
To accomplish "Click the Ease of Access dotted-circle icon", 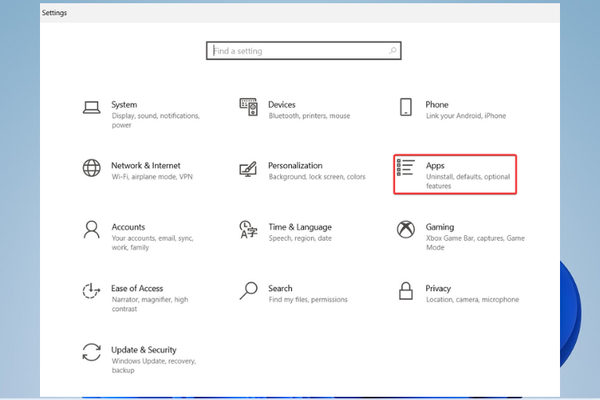I will click(x=92, y=292).
